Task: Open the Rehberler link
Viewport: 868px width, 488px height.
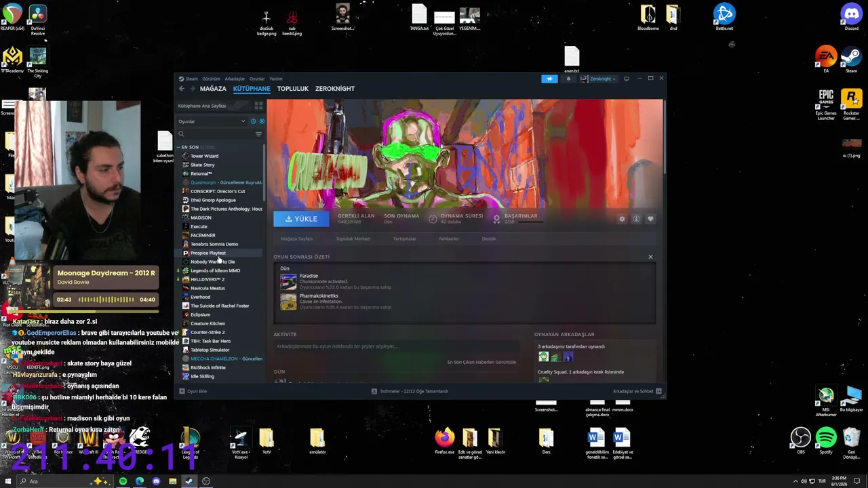Action: (449, 239)
